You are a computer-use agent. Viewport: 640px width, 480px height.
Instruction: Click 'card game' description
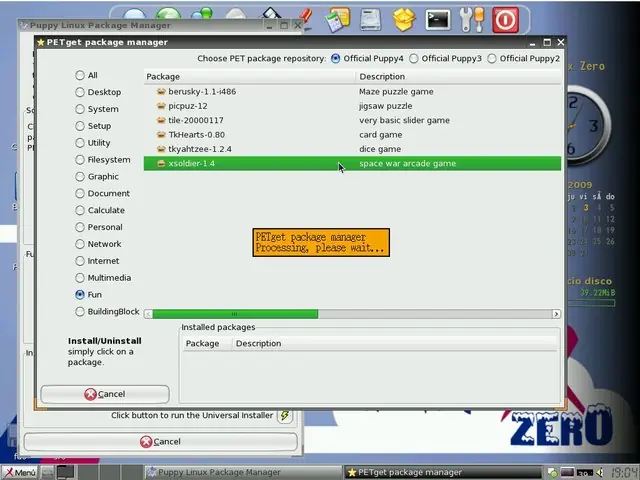pyautogui.click(x=380, y=135)
